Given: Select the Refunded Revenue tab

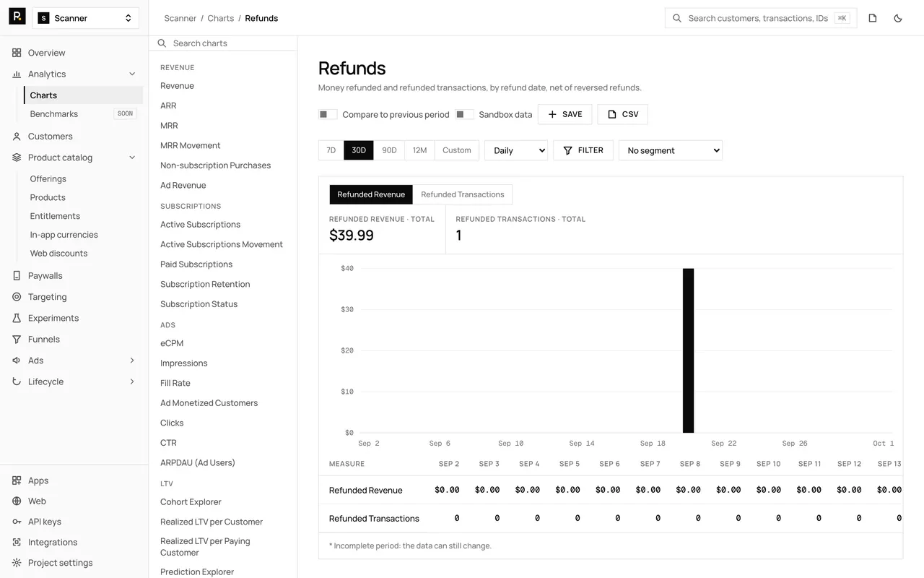Looking at the screenshot, I should 371,194.
